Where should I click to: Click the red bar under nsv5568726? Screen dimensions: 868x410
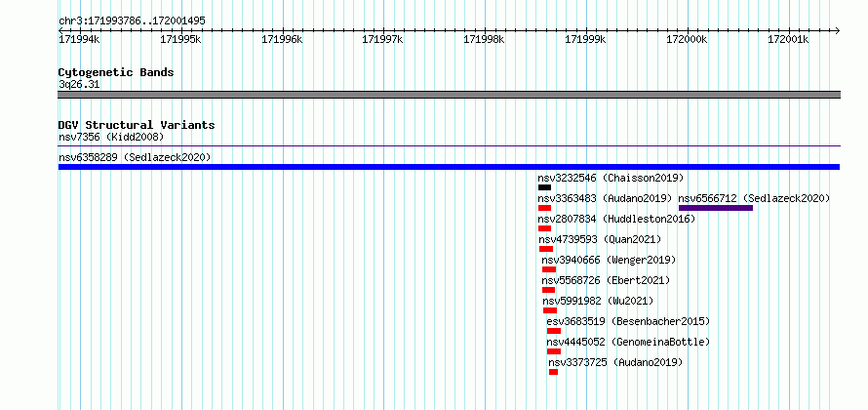548,290
